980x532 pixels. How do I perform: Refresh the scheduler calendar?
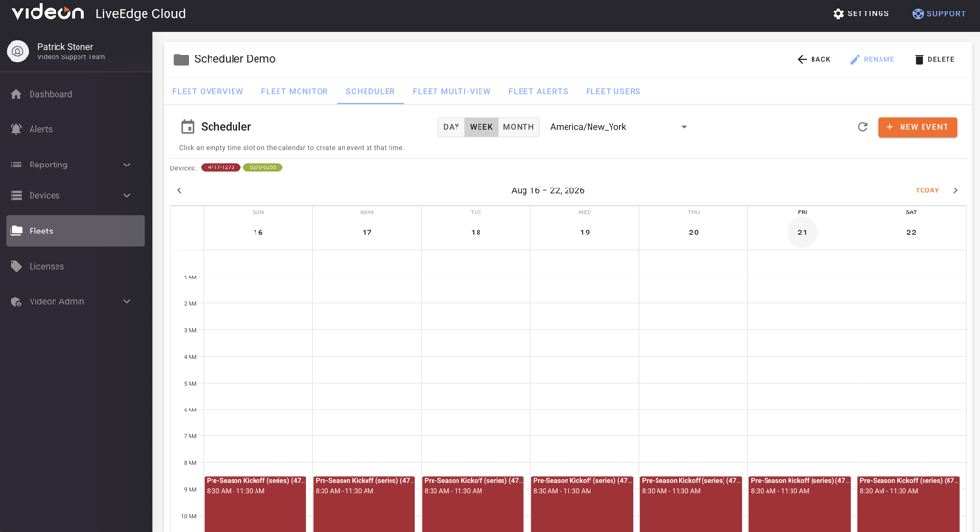(x=862, y=127)
